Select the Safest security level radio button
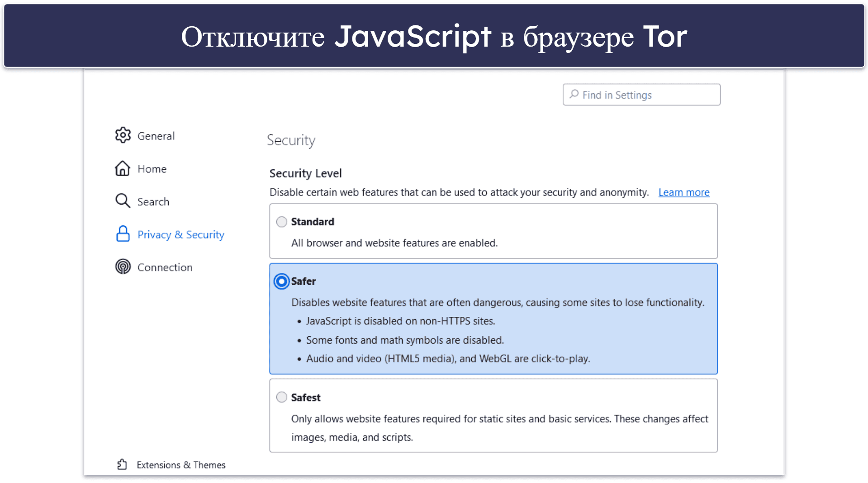 [x=281, y=397]
